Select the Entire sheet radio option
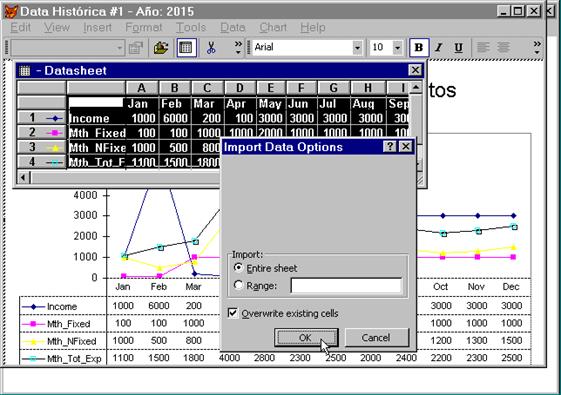The image size is (561, 395). (x=238, y=268)
